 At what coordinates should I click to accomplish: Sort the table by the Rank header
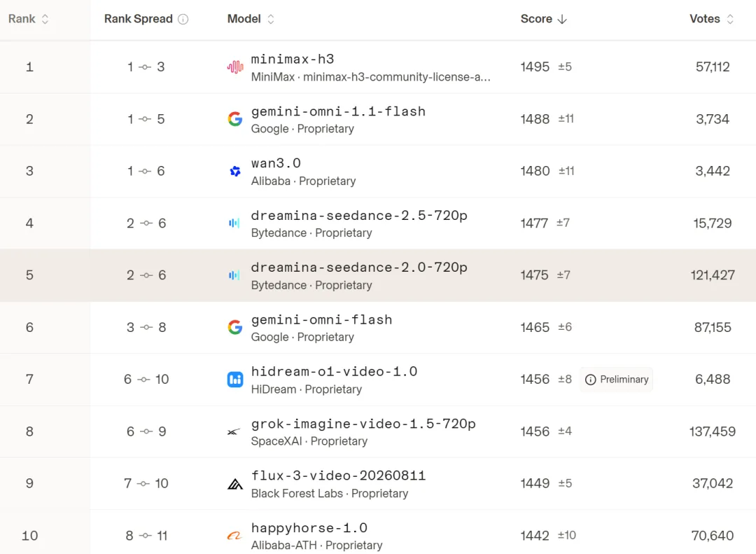(22, 19)
